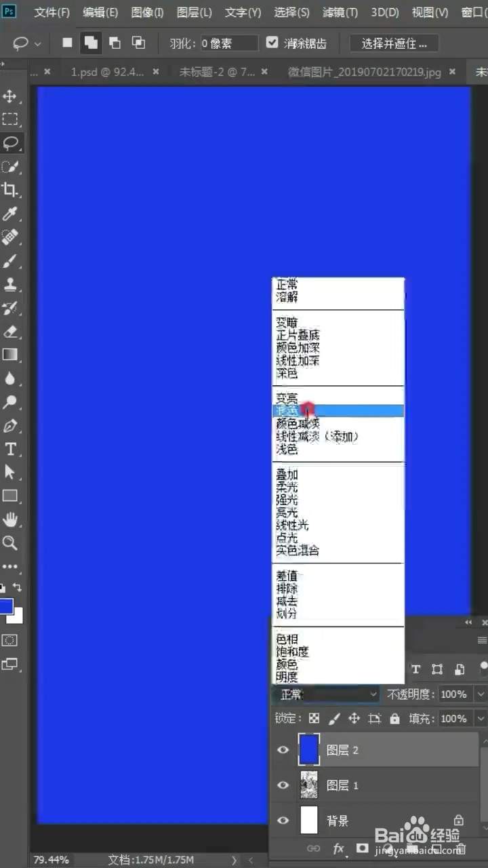Open the 图层(L) menu
The height and width of the screenshot is (868, 488).
pos(194,12)
